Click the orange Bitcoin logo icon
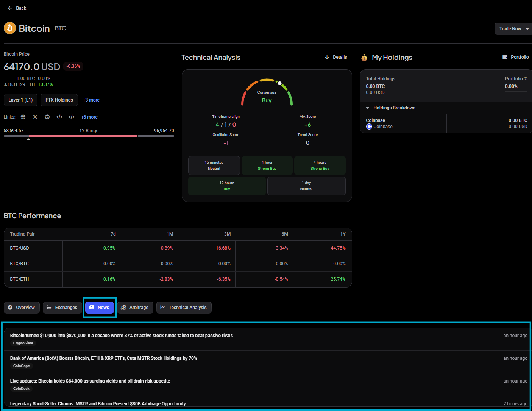This screenshot has width=532, height=411. (x=10, y=28)
